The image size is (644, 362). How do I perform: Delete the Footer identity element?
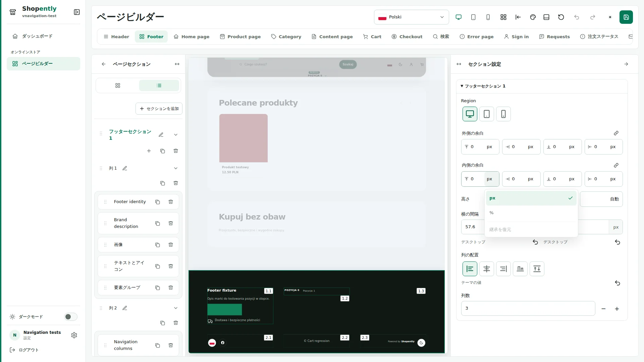(171, 202)
